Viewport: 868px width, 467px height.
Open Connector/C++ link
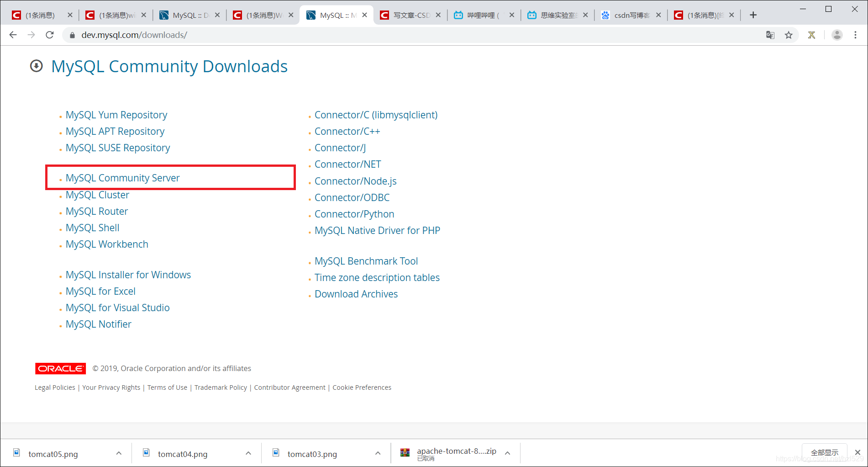(x=347, y=131)
